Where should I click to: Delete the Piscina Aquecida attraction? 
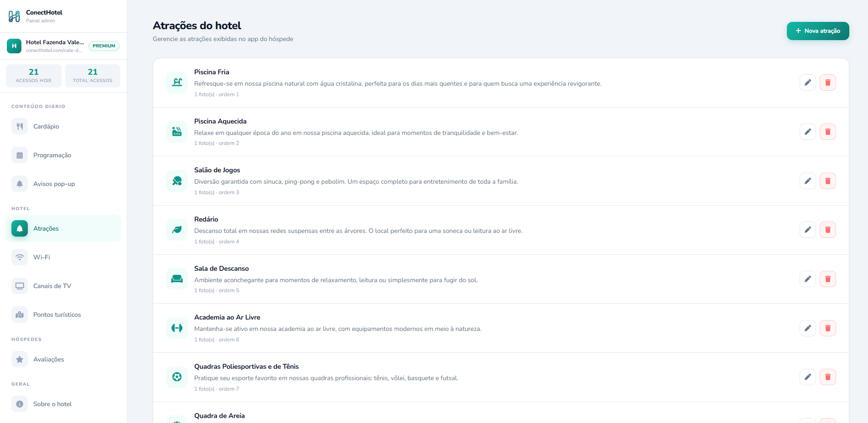[827, 132]
